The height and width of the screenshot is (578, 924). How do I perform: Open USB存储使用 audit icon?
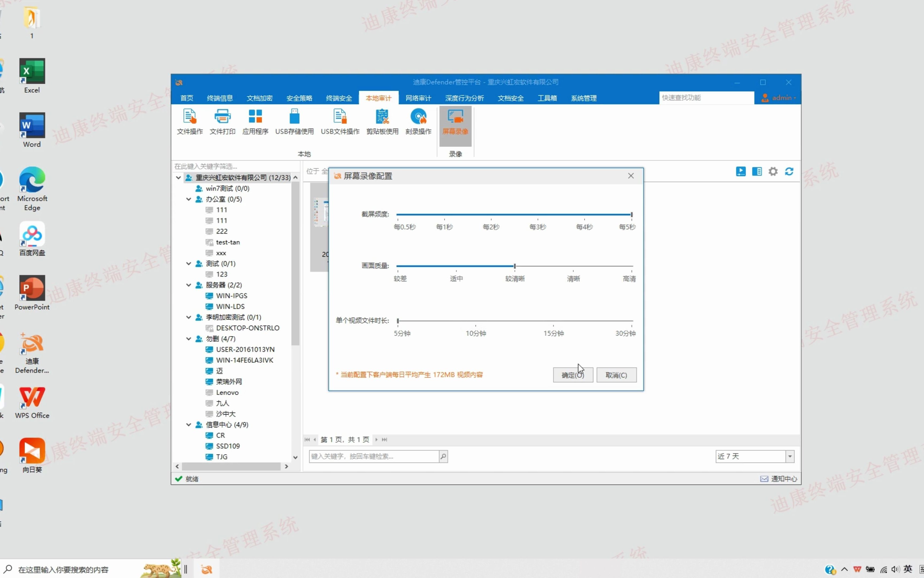[x=294, y=122]
